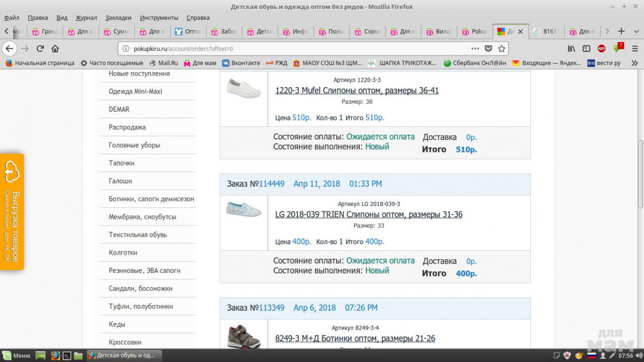The image size is (644, 362).
Task: Expand the page actions three-dot menu
Action: [475, 49]
